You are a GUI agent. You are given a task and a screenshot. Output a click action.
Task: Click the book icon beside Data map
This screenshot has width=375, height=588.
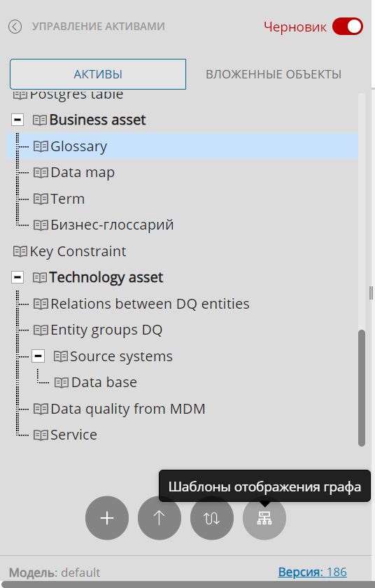41,172
